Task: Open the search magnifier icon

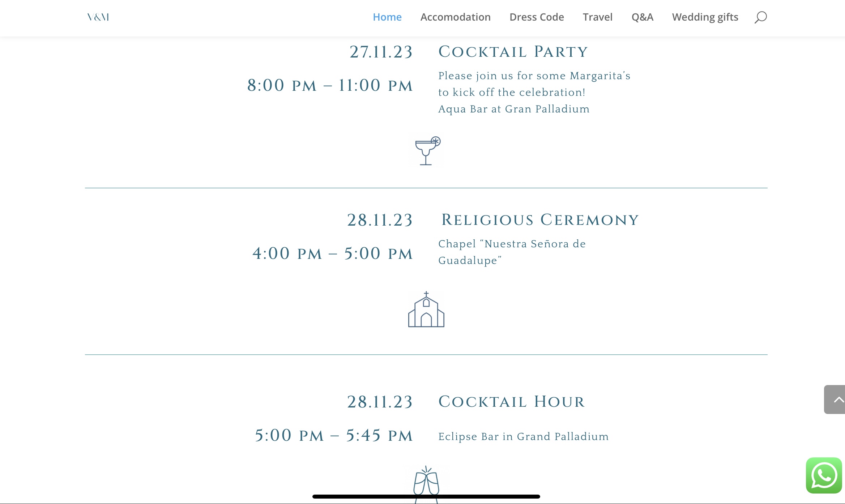Action: [760, 17]
